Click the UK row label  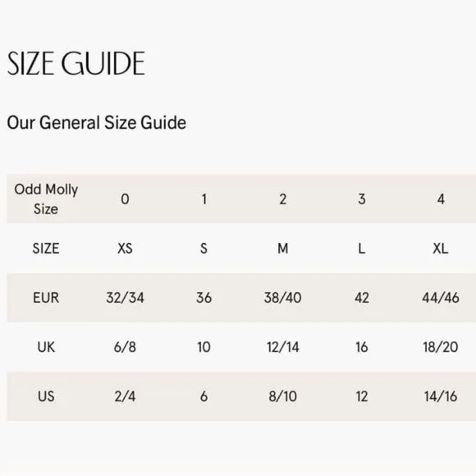point(46,347)
